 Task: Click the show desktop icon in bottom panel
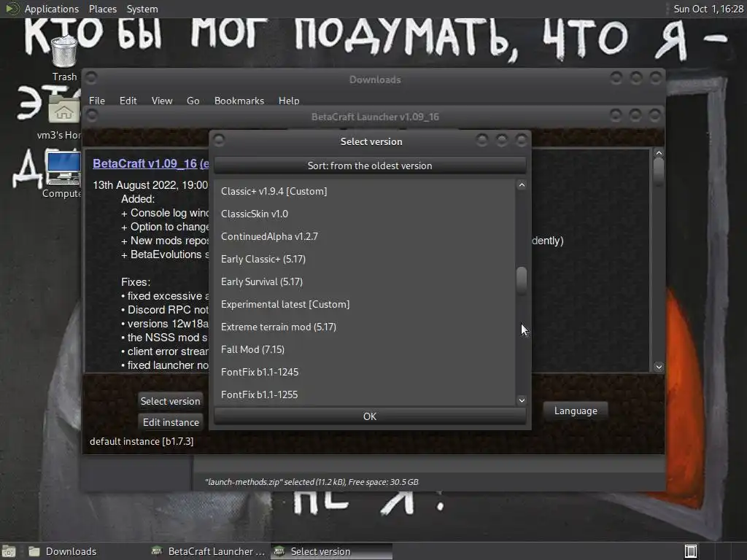9,551
